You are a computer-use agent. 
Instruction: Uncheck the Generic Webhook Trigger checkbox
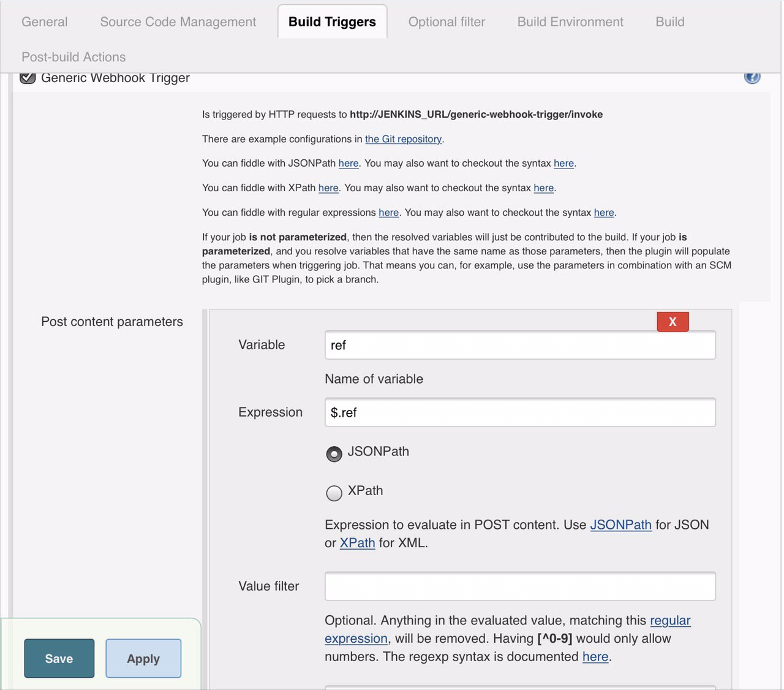click(28, 78)
